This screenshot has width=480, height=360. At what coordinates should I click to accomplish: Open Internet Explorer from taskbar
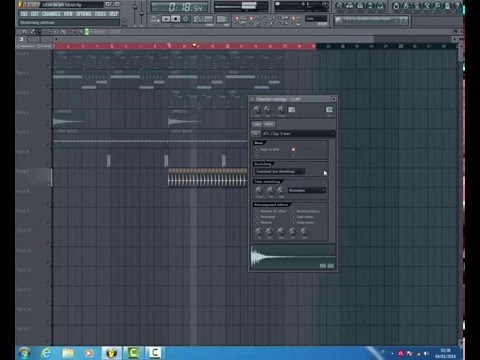[46, 353]
